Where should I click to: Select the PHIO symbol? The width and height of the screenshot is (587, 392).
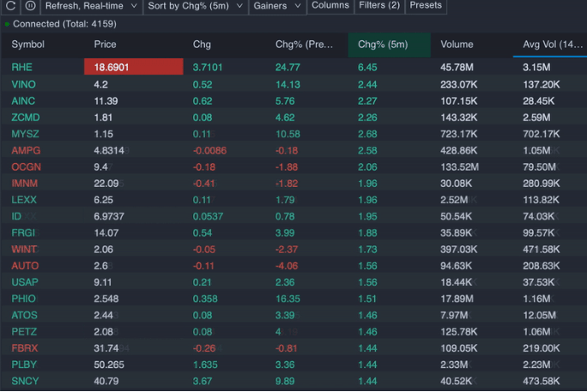coord(23,299)
